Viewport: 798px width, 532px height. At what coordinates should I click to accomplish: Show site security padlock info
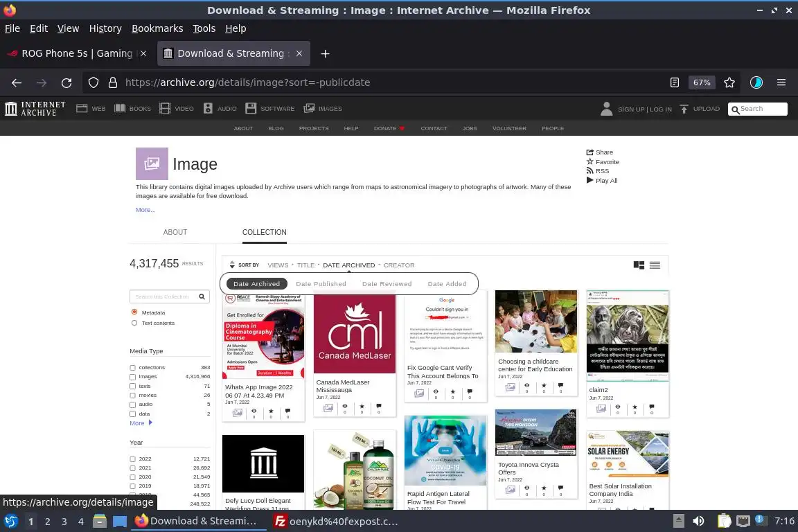(x=112, y=82)
